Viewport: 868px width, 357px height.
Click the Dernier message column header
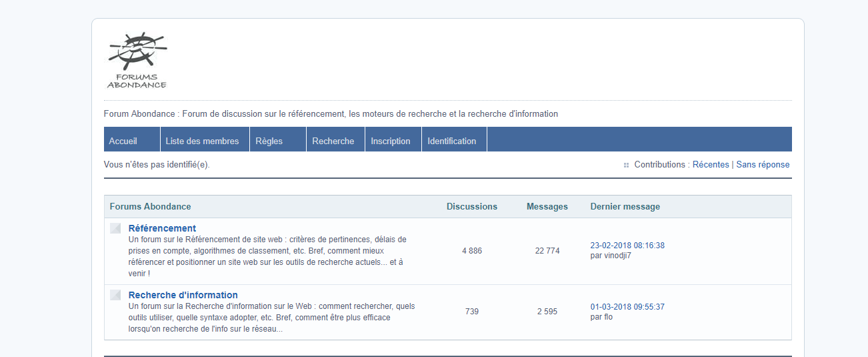[x=625, y=207]
